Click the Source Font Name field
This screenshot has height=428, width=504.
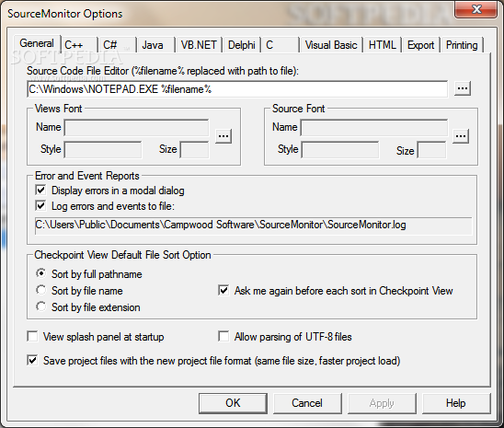(x=374, y=127)
